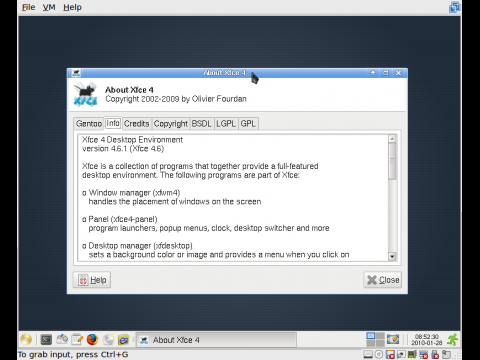Click the hard disk status icon in VM bar
This screenshot has width=480, height=360.
pyautogui.click(x=368, y=354)
